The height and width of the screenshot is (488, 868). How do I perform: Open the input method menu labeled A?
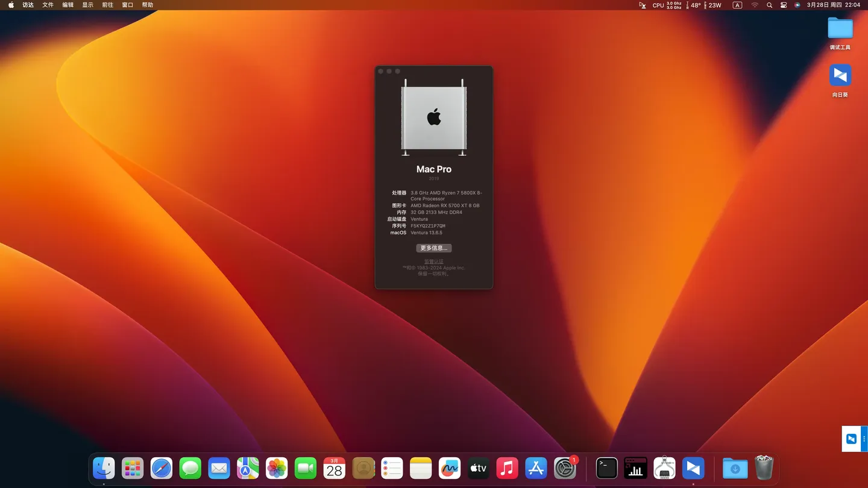click(737, 5)
